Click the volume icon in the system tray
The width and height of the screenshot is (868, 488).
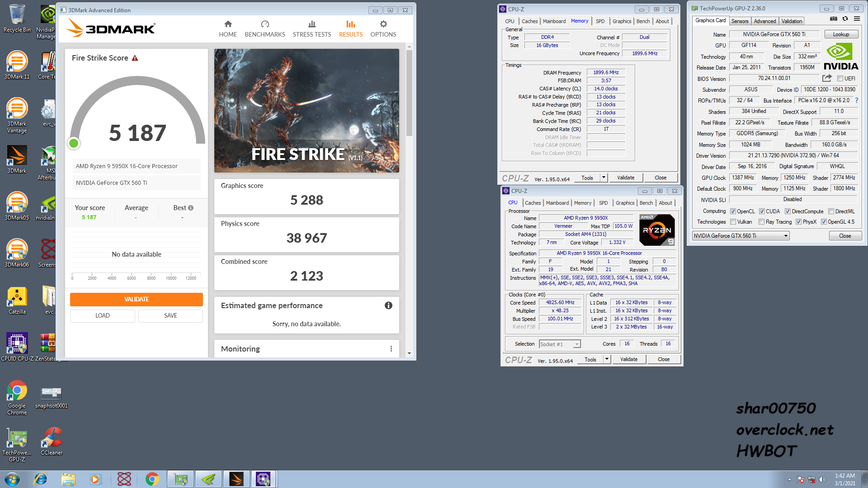click(822, 479)
